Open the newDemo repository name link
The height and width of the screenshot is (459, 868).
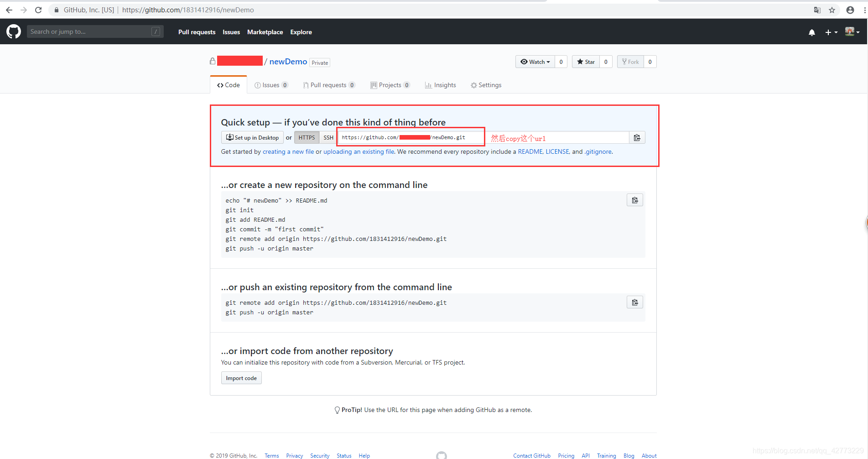[288, 62]
